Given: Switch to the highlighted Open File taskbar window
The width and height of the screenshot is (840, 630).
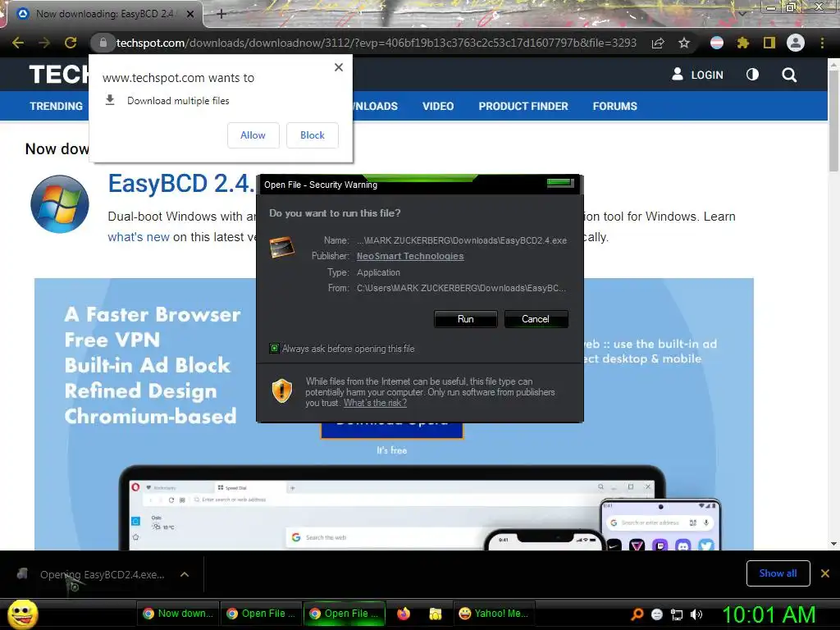Looking at the screenshot, I should click(345, 614).
